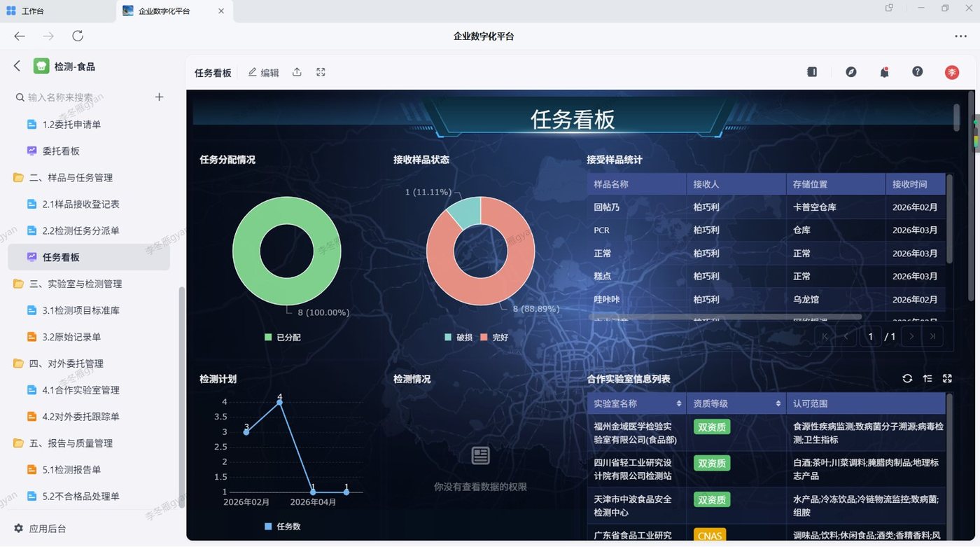The height and width of the screenshot is (547, 980).
Task: Expand 合作实验室信息列表 to fullscreen
Action: 947,378
